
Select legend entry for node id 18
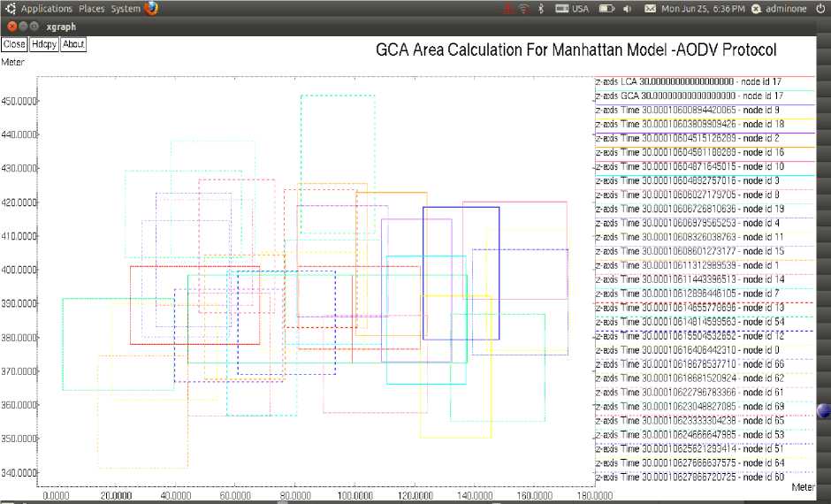click(x=690, y=125)
